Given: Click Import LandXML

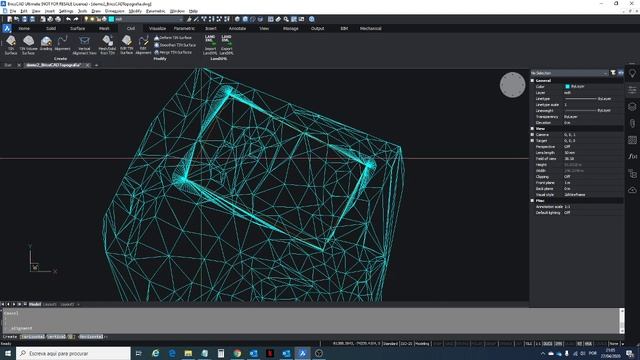Looking at the screenshot, I should point(210,44).
